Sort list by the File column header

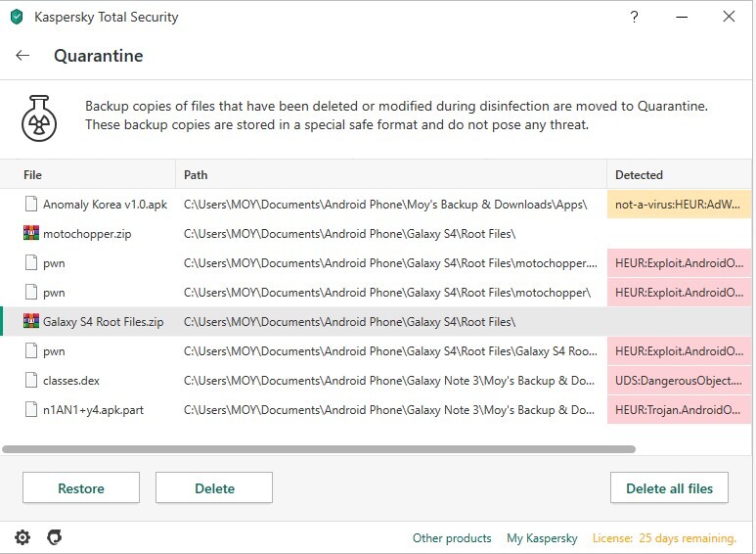click(33, 175)
